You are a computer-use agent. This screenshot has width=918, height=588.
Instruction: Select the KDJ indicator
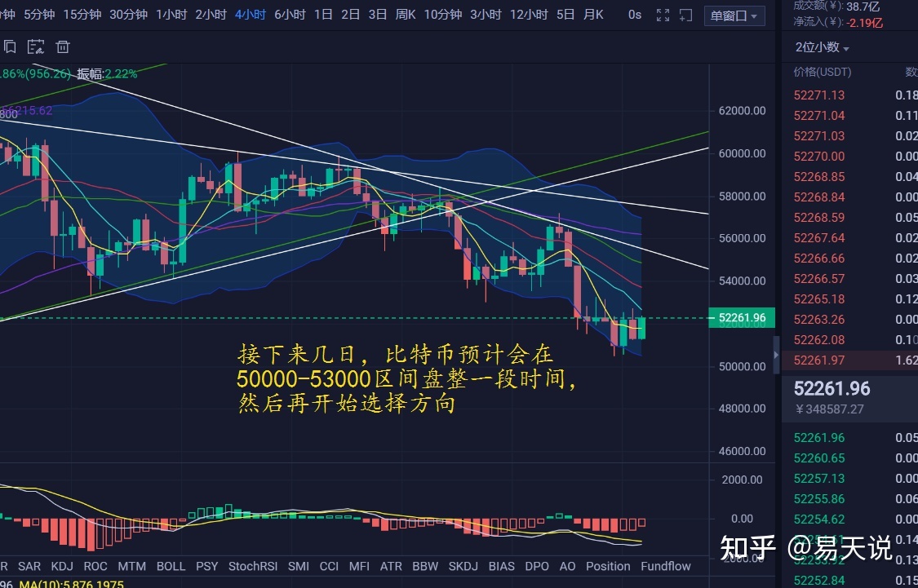coord(62,566)
